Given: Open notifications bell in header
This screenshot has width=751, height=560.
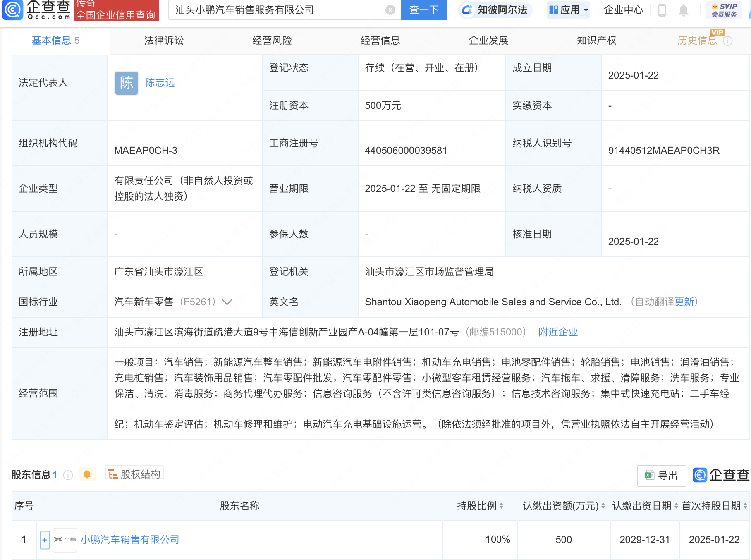Looking at the screenshot, I should [x=683, y=10].
